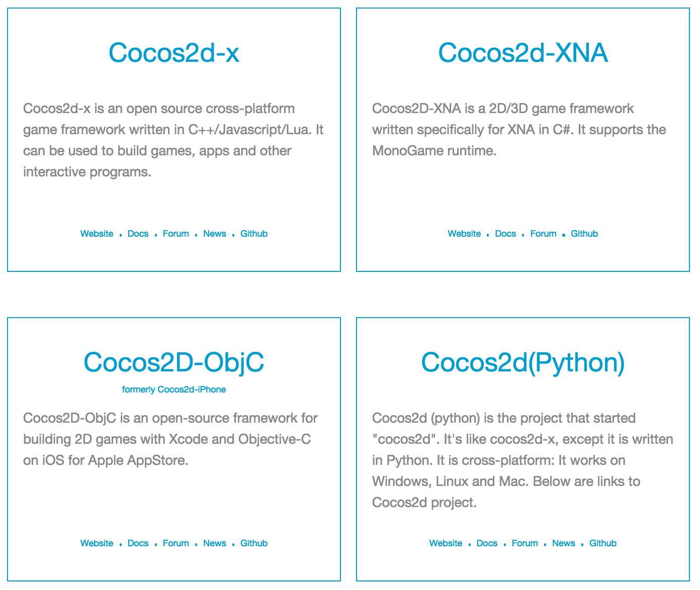Image resolution: width=700 pixels, height=590 pixels.
Task: Click the Cocos2d-x heading
Action: coord(174,52)
